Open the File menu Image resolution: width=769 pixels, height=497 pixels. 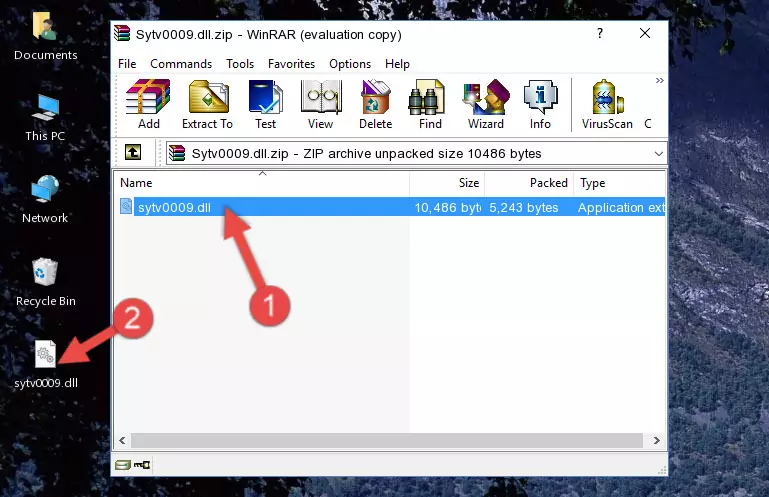click(x=127, y=64)
